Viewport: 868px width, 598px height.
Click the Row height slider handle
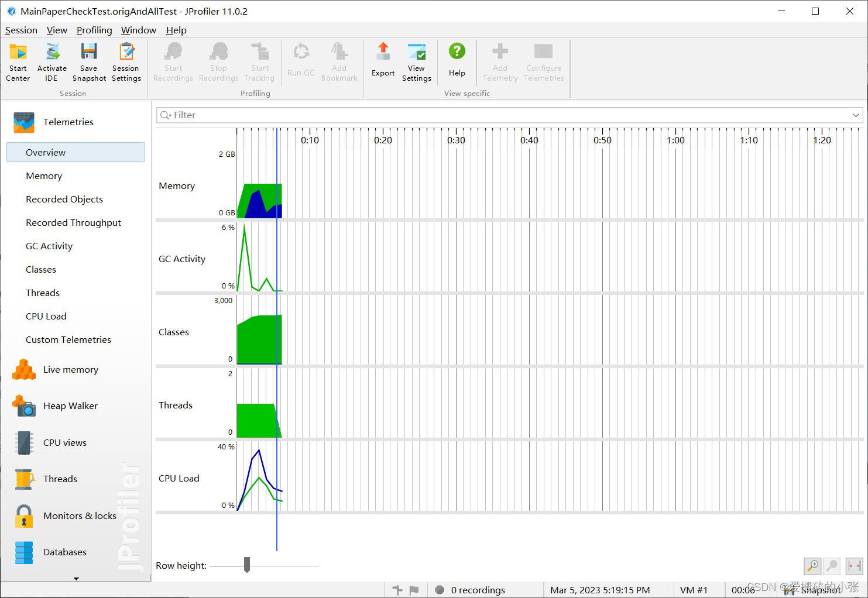pos(247,565)
